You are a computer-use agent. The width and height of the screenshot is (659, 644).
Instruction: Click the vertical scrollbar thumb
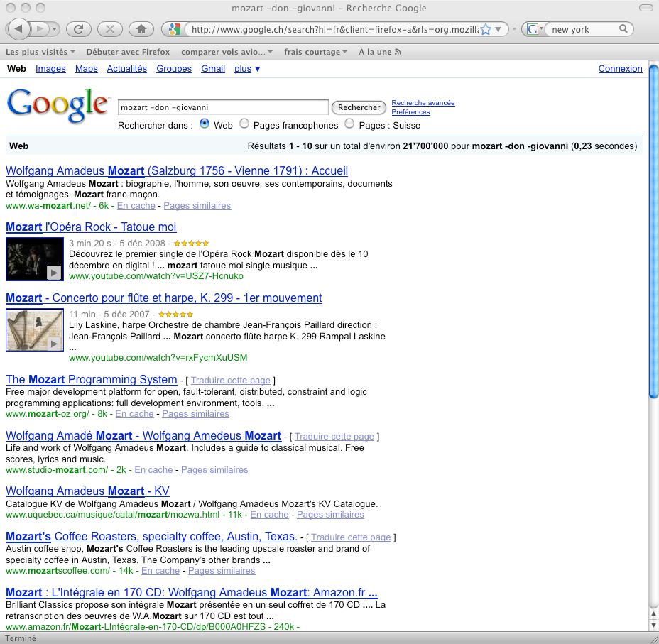click(653, 231)
